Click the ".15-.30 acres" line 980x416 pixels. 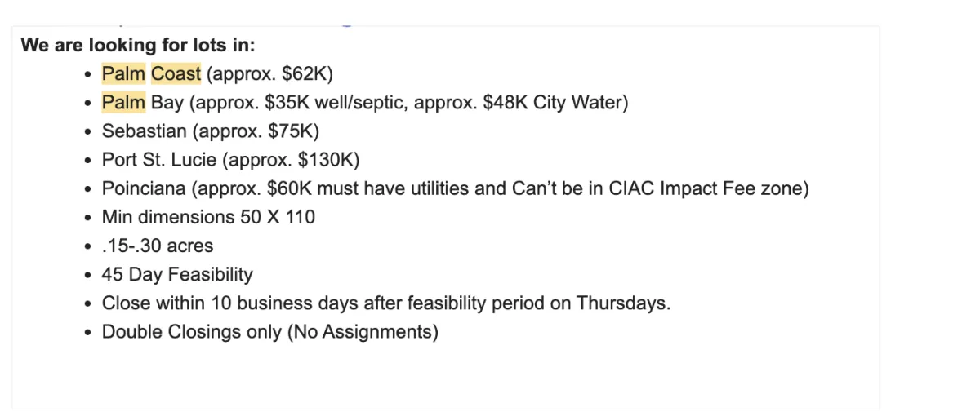158,246
